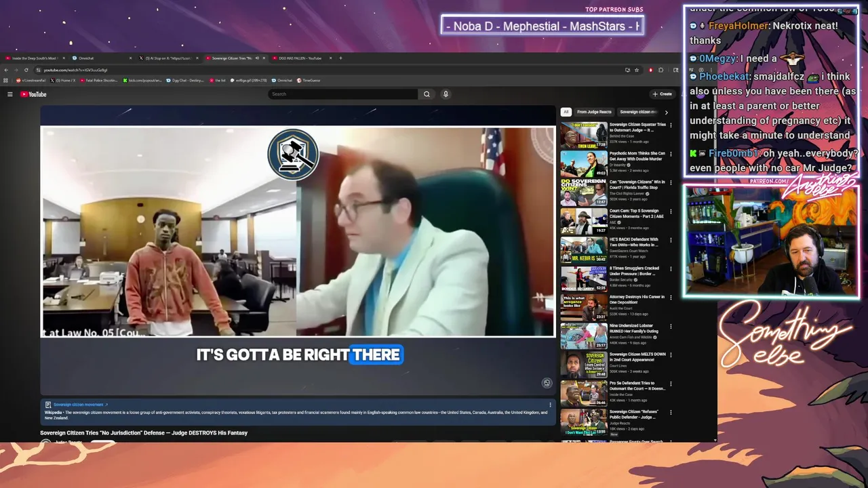Start voice search with the microphone icon
This screenshot has width=868, height=488.
(446, 94)
